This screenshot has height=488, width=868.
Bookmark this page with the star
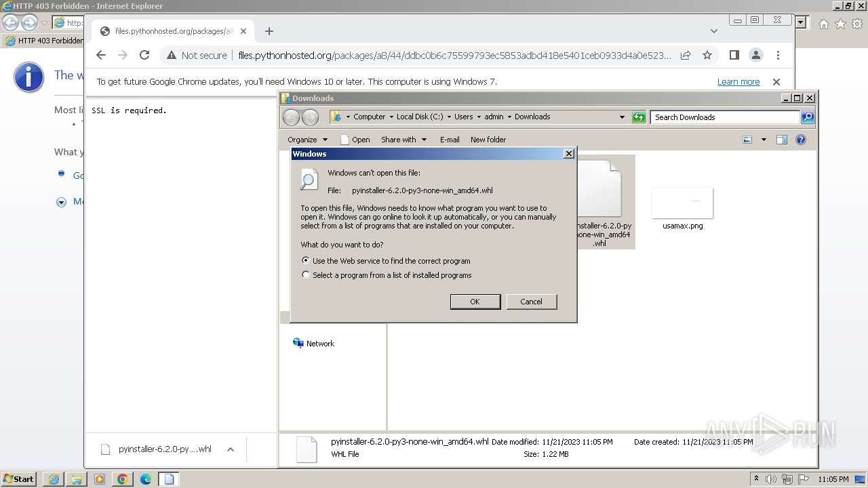click(x=707, y=55)
